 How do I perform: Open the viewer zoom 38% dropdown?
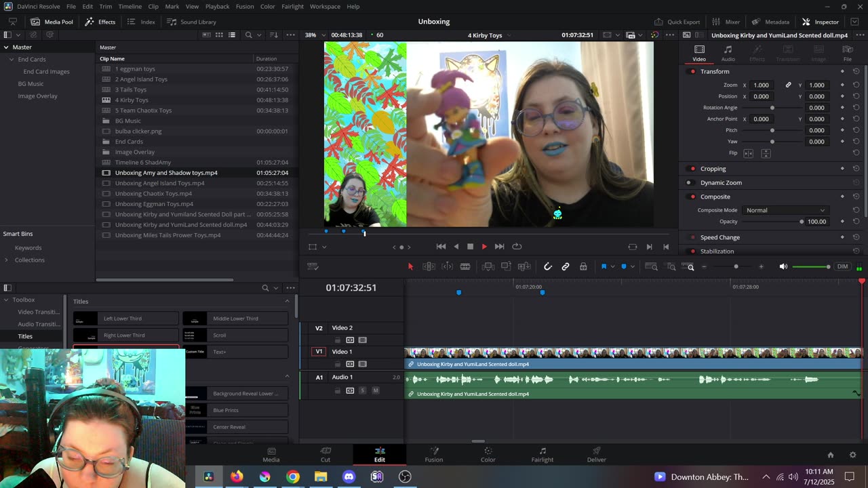click(313, 35)
